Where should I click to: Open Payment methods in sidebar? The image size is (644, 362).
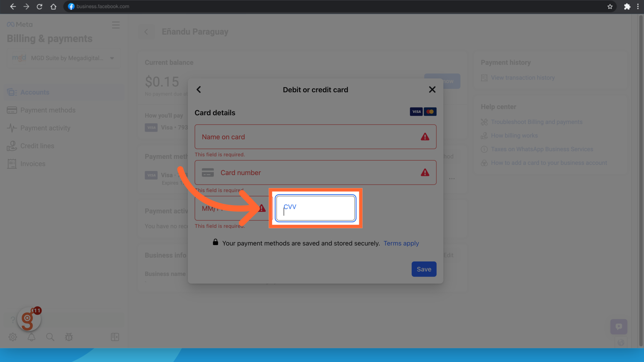pos(48,110)
